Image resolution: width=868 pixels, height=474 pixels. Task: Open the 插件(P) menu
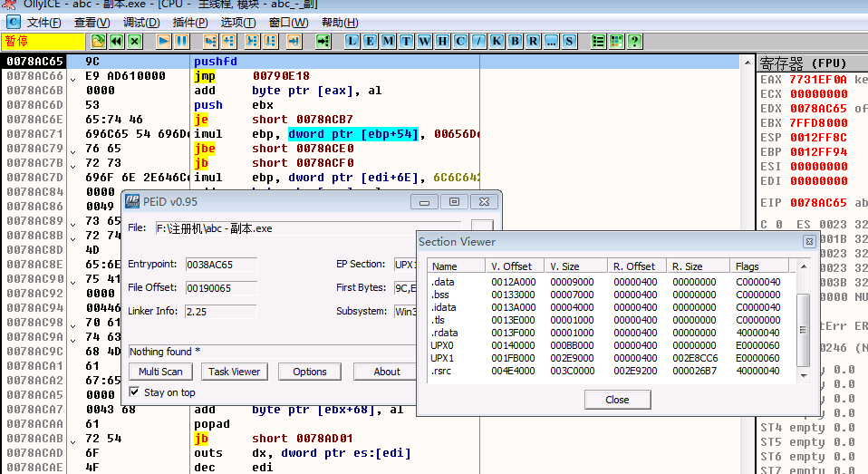(x=190, y=23)
